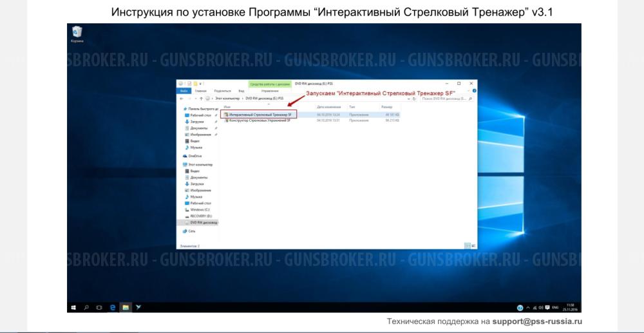The height and width of the screenshot is (333, 644).
Task: Open the blue Файл tab in Explorer
Action: pyautogui.click(x=184, y=91)
